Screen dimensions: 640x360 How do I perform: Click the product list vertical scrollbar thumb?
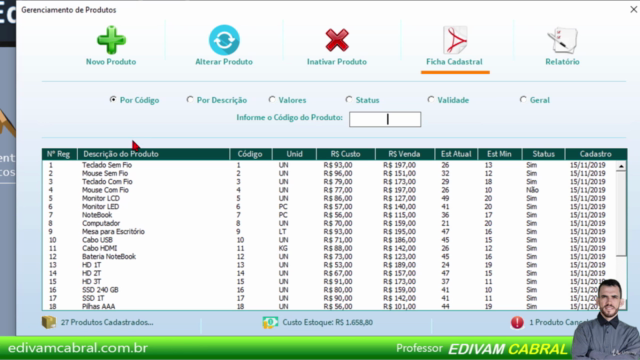tap(621, 213)
